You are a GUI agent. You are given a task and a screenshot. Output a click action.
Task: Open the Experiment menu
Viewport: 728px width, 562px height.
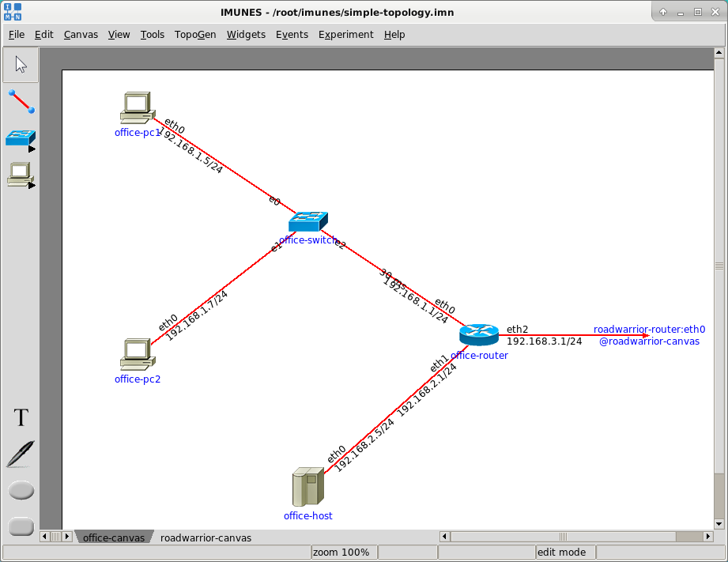(x=346, y=34)
